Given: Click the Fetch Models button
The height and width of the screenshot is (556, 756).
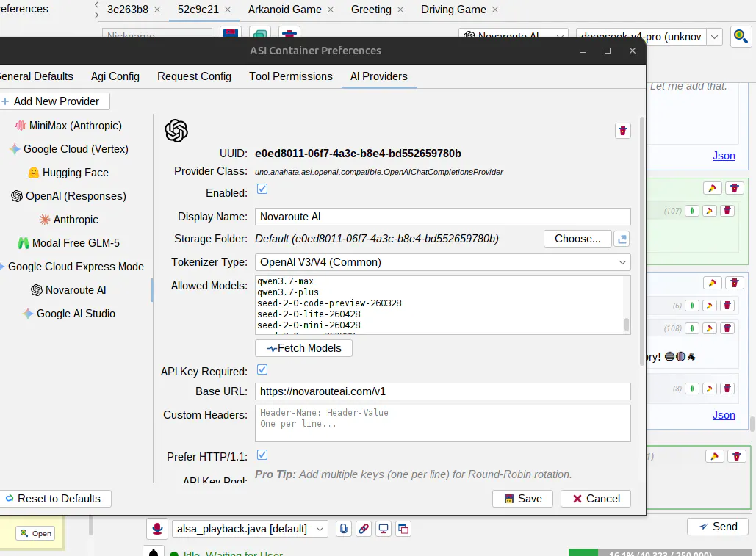Looking at the screenshot, I should pos(303,348).
